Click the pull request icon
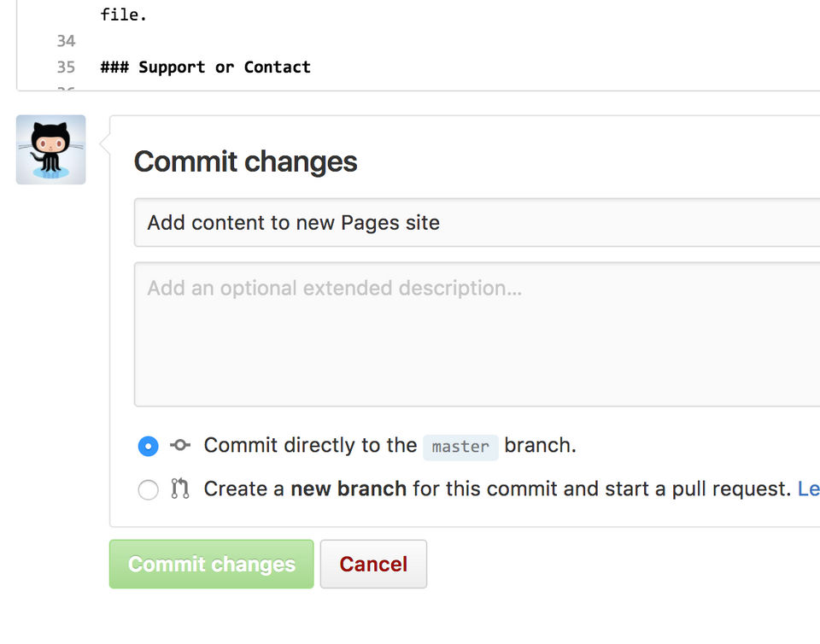This screenshot has width=820, height=644. click(x=179, y=489)
